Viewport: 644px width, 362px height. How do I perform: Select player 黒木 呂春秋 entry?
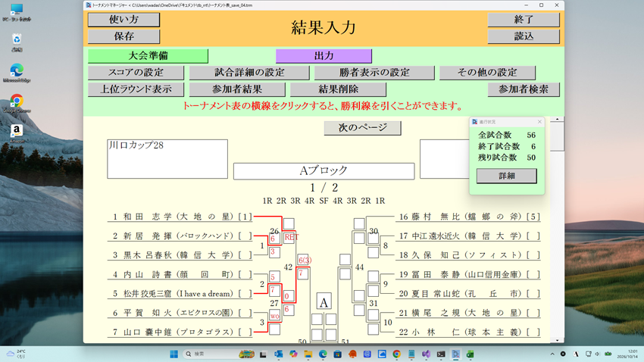click(180, 255)
